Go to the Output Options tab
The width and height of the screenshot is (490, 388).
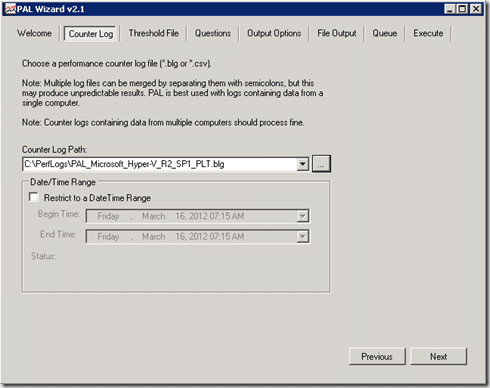point(274,33)
